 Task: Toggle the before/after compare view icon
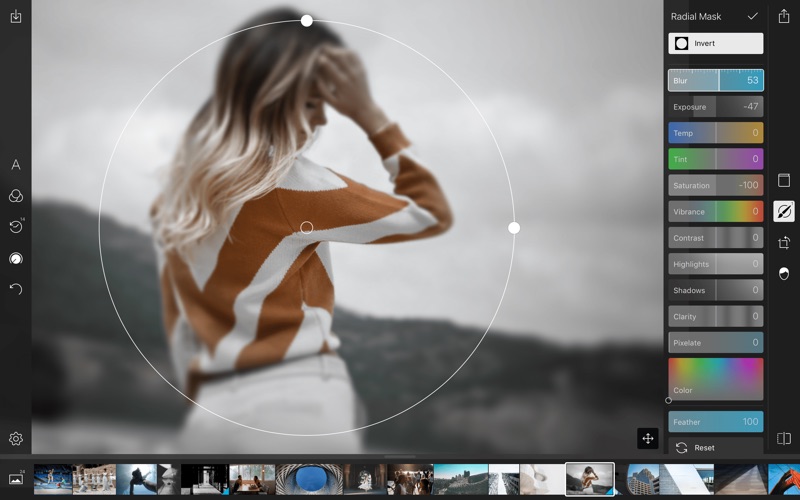(784, 439)
